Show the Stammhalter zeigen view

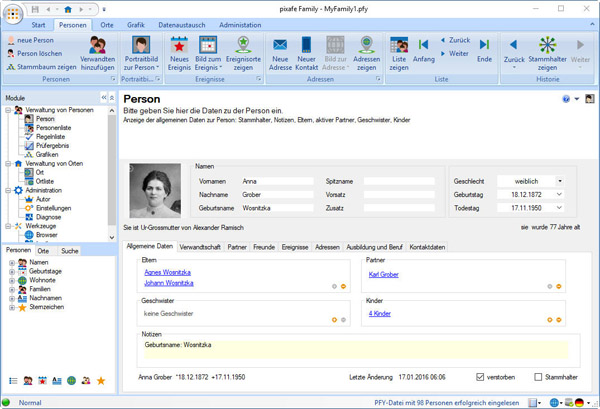[x=547, y=46]
